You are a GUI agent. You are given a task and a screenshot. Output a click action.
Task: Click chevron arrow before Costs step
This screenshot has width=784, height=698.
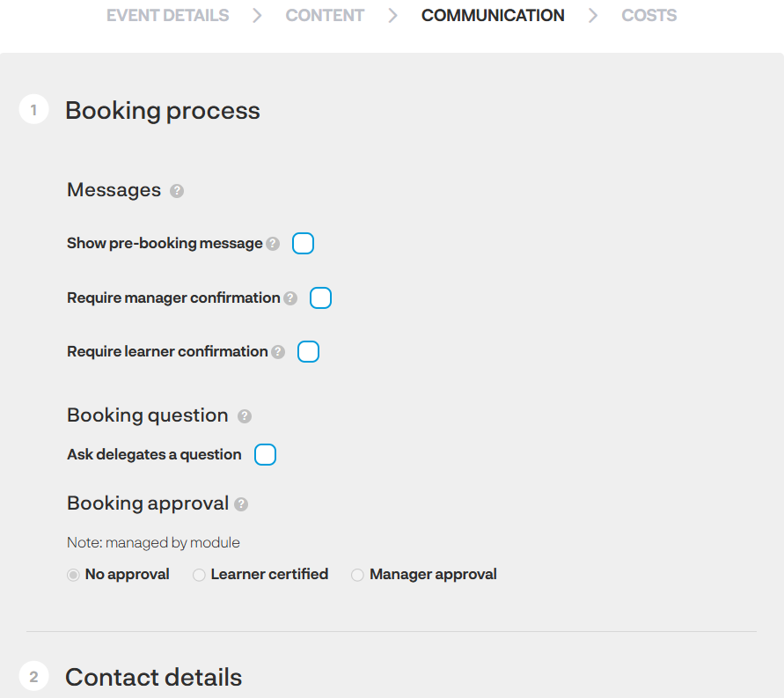[593, 16]
